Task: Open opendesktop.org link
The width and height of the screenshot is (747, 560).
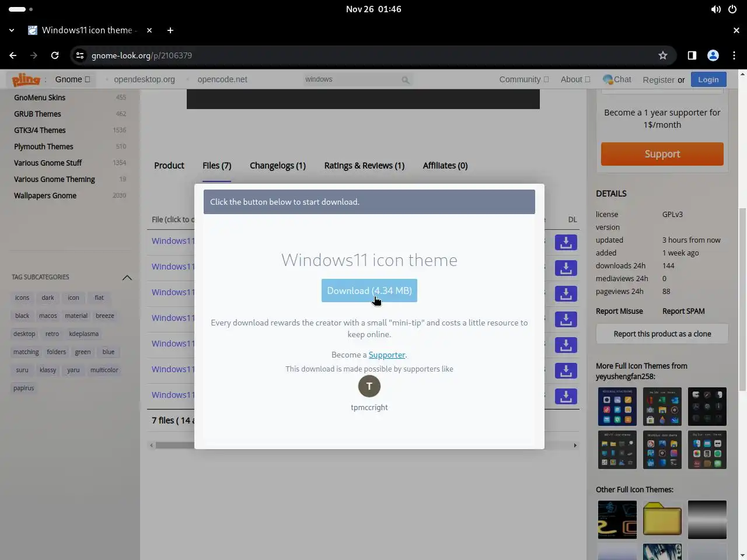Action: (x=144, y=79)
